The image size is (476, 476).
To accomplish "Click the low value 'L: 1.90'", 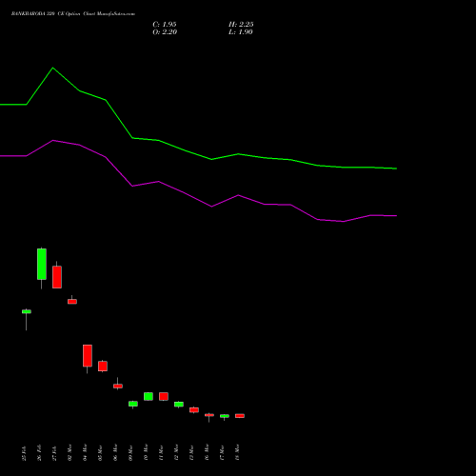I will point(241,32).
